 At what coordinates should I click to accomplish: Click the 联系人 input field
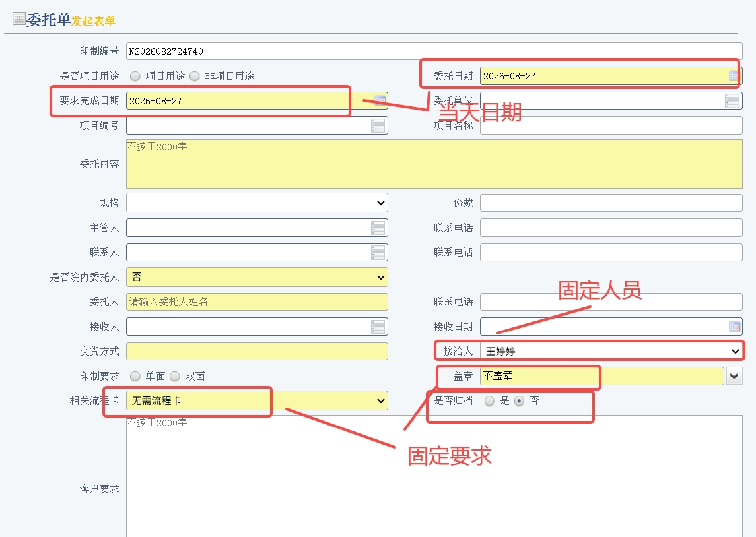[x=257, y=253]
